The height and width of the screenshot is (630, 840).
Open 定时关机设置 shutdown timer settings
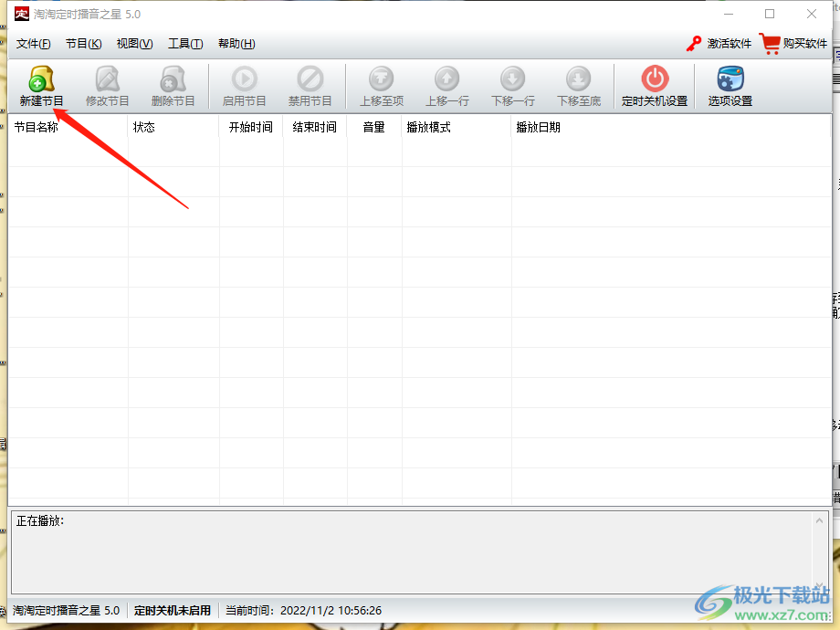pos(655,86)
